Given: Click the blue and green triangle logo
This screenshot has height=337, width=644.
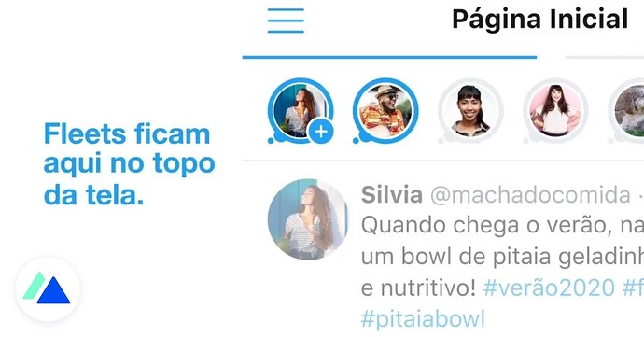Looking at the screenshot, I should coord(48,288).
